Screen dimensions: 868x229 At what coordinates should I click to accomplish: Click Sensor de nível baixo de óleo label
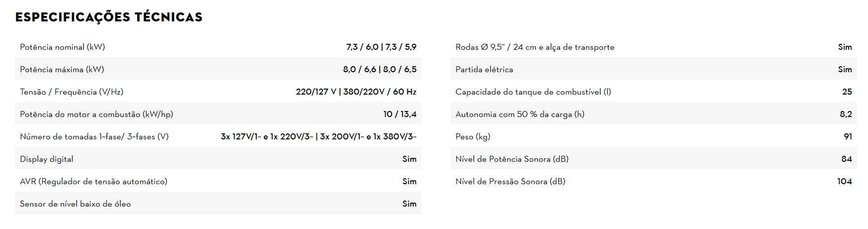tap(76, 204)
